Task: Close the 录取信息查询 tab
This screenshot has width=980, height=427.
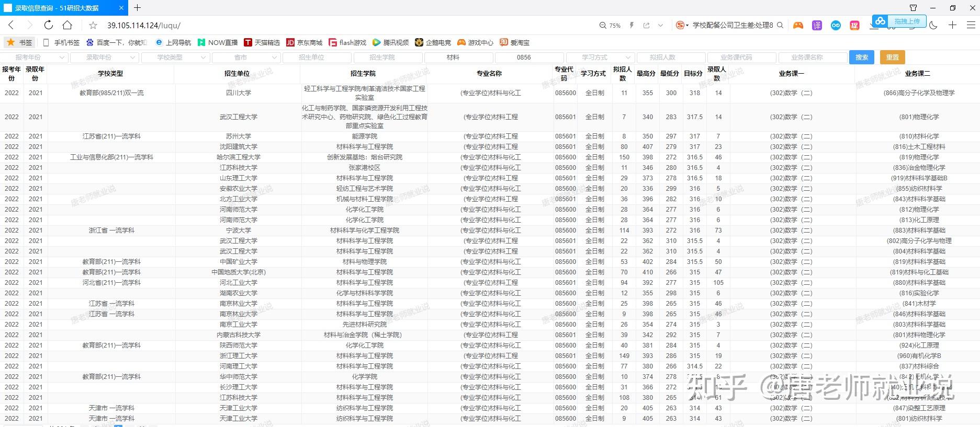Action: (x=122, y=8)
